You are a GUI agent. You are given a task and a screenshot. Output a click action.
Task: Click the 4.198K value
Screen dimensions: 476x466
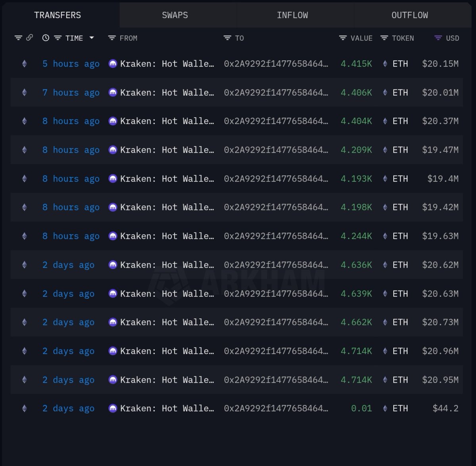(356, 207)
